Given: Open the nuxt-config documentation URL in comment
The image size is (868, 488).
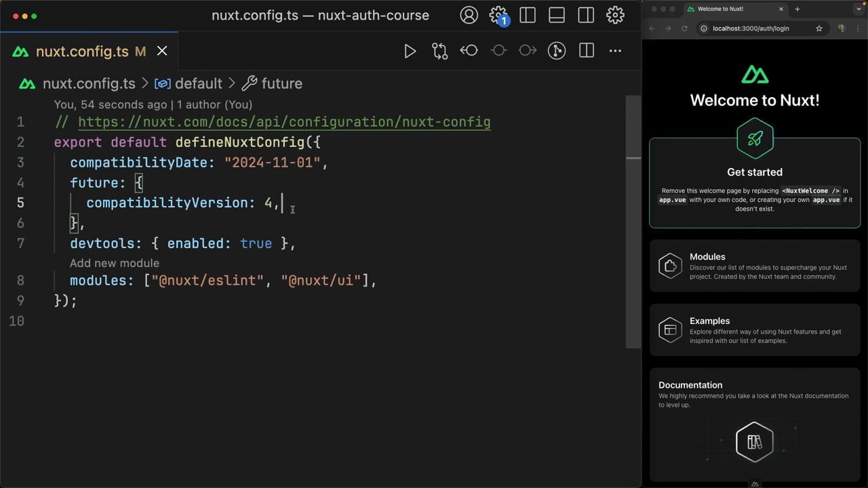Looking at the screenshot, I should tap(284, 122).
